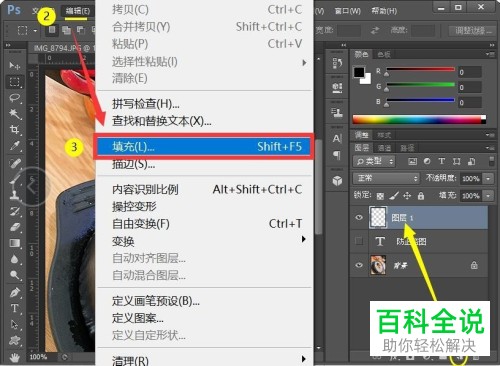Select the Eyedropper tool
Image resolution: width=500 pixels, height=366 pixels.
click(15, 146)
